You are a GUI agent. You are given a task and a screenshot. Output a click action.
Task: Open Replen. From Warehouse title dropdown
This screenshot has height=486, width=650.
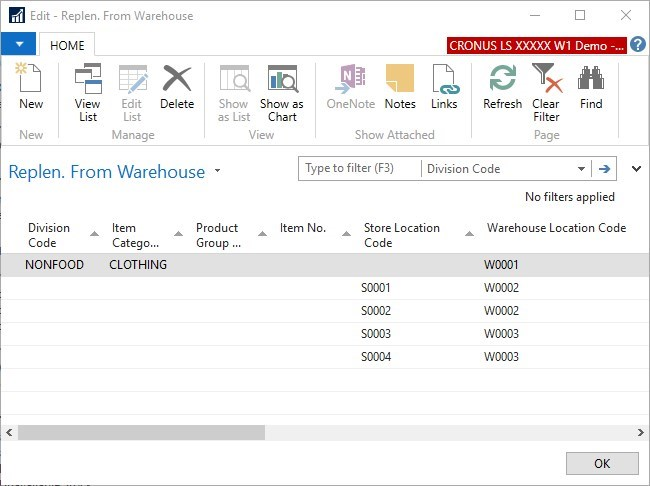click(x=217, y=172)
